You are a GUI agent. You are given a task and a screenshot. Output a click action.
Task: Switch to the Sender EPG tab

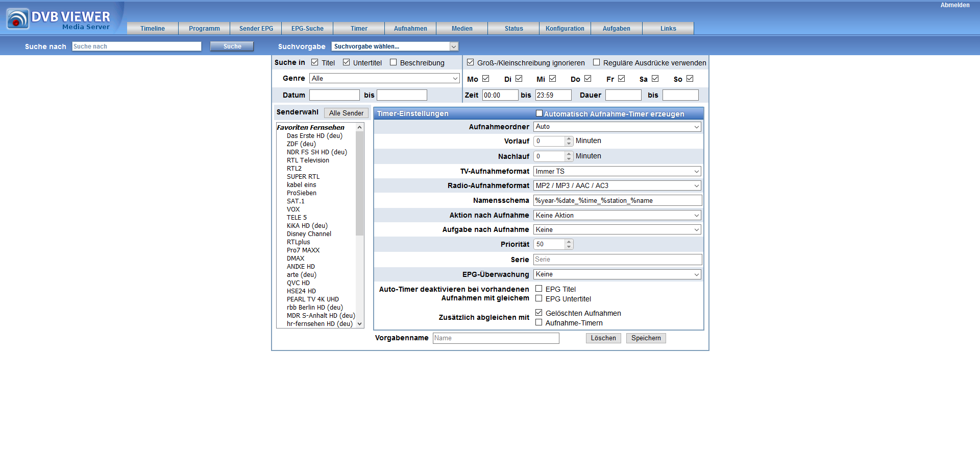point(256,29)
